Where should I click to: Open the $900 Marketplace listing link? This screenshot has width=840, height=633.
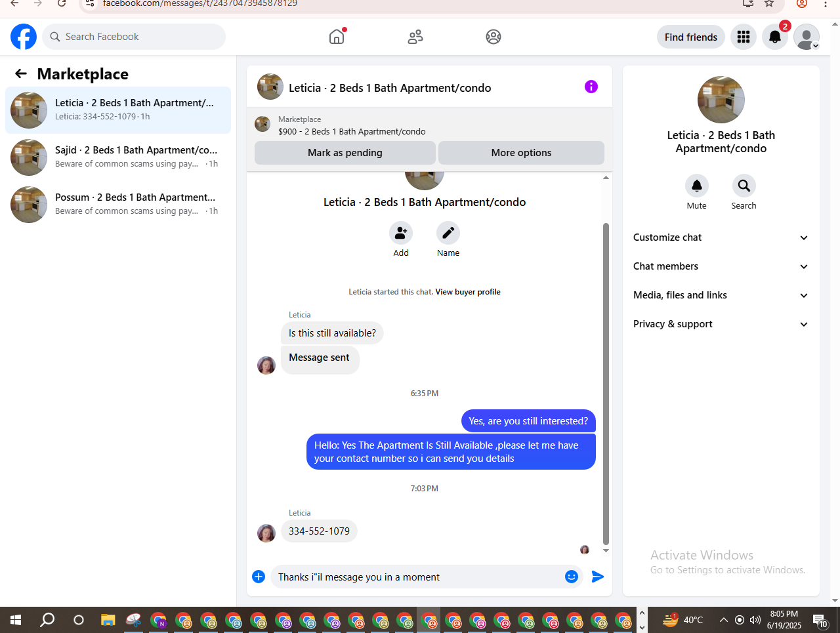(x=352, y=131)
